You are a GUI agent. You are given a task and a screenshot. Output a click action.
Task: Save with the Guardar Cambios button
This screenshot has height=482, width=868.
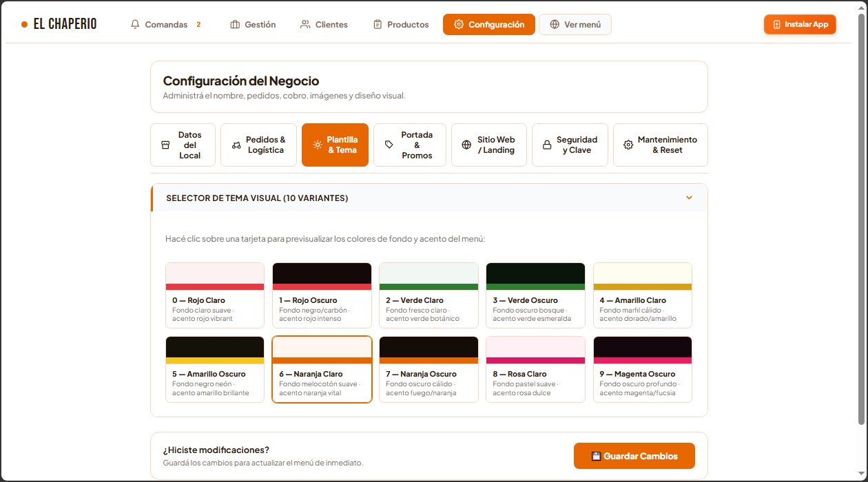tap(634, 456)
